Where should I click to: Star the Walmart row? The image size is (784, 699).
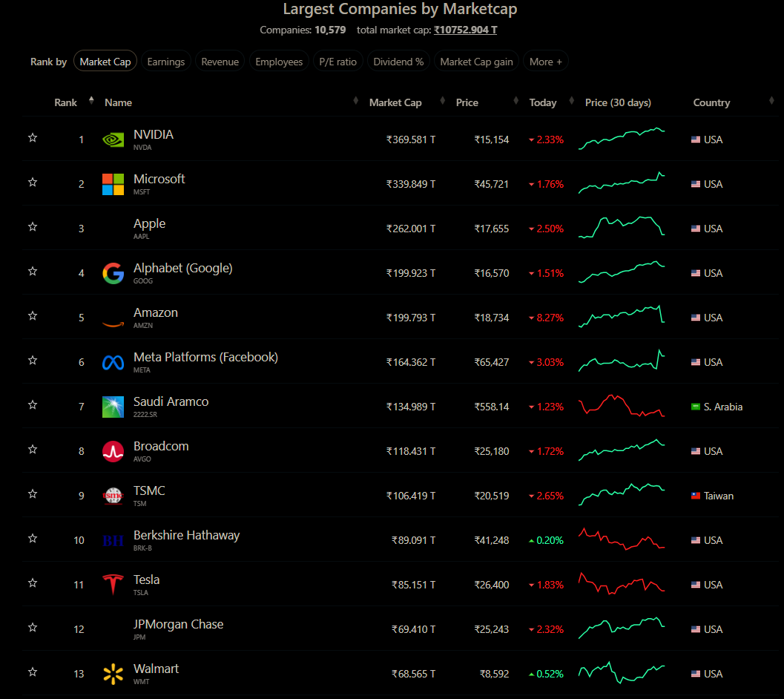(x=33, y=672)
